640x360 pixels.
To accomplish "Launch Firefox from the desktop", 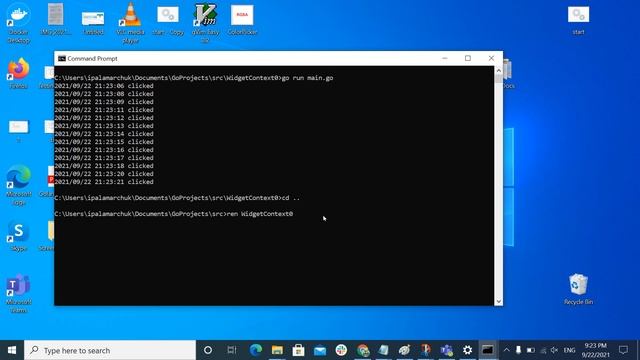I will (18, 73).
